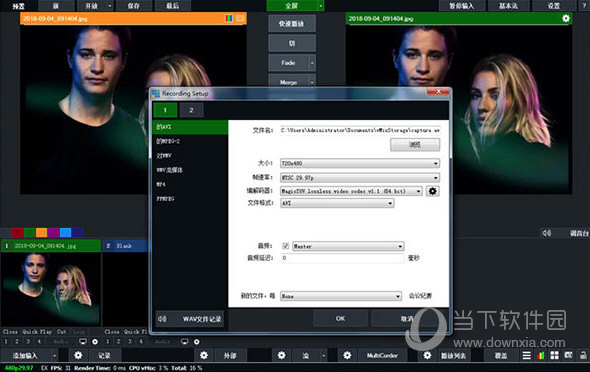Click the settings cog under input 1

pos(95,342)
